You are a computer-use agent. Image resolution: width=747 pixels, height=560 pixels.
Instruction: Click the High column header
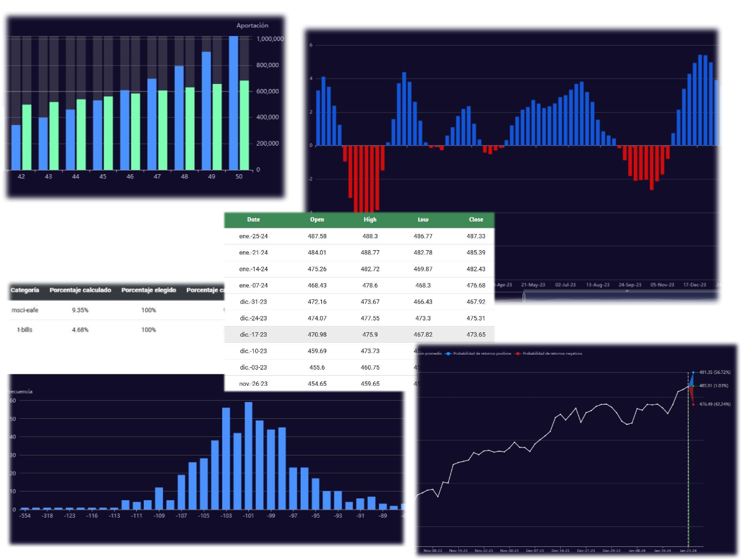coord(370,220)
